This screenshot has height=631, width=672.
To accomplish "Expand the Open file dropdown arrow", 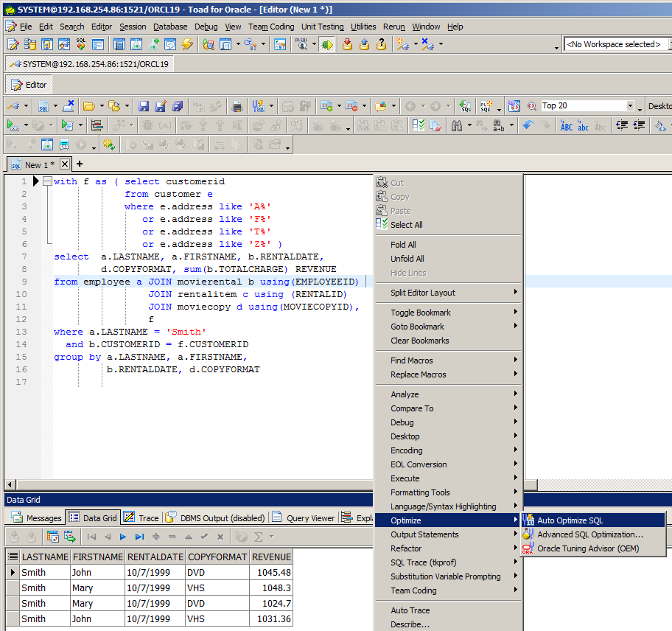I will 102,106.
